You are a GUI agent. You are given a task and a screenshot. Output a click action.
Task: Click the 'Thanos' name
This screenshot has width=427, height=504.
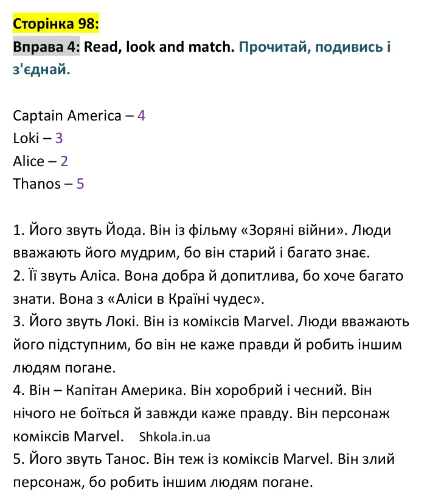click(36, 184)
